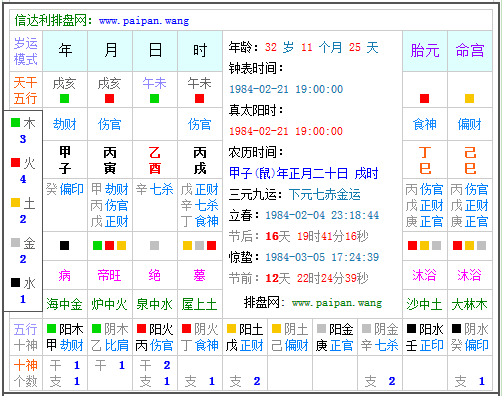Image resolution: width=502 pixels, height=396 pixels.
Task: Click the yellow square under 命宫
Action: (x=469, y=99)
